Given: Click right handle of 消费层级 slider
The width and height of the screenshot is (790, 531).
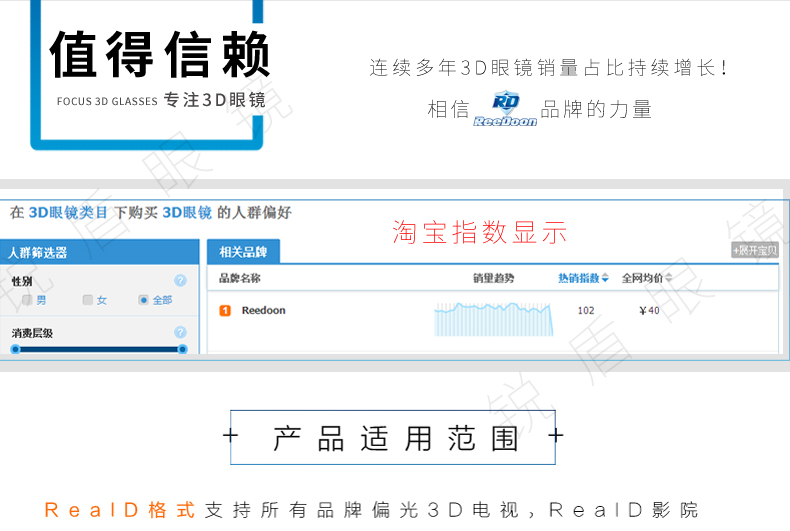Looking at the screenshot, I should click(x=182, y=349).
